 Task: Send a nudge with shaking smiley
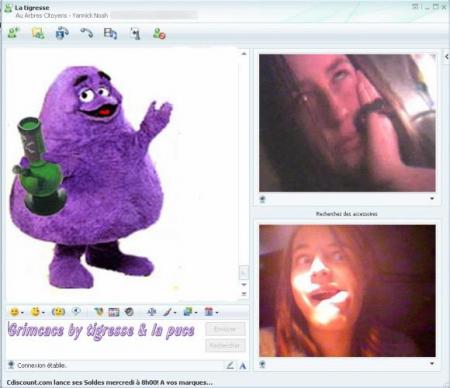pyautogui.click(x=58, y=312)
